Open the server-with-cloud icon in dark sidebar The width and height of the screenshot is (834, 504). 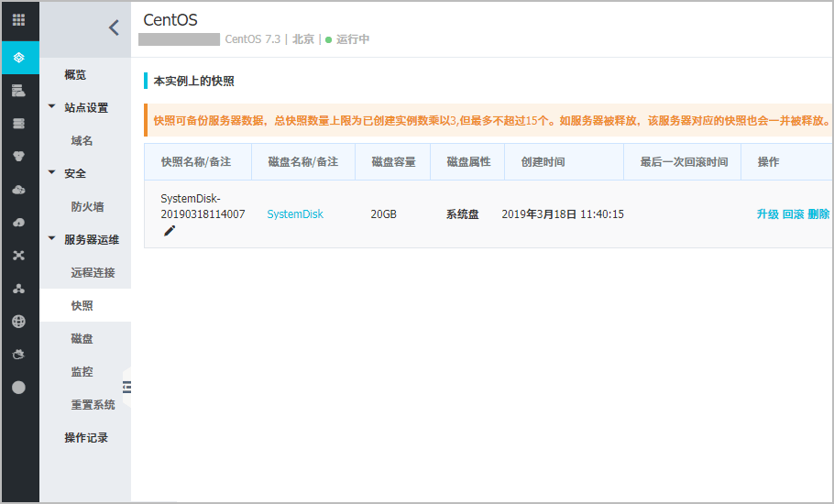point(18,91)
